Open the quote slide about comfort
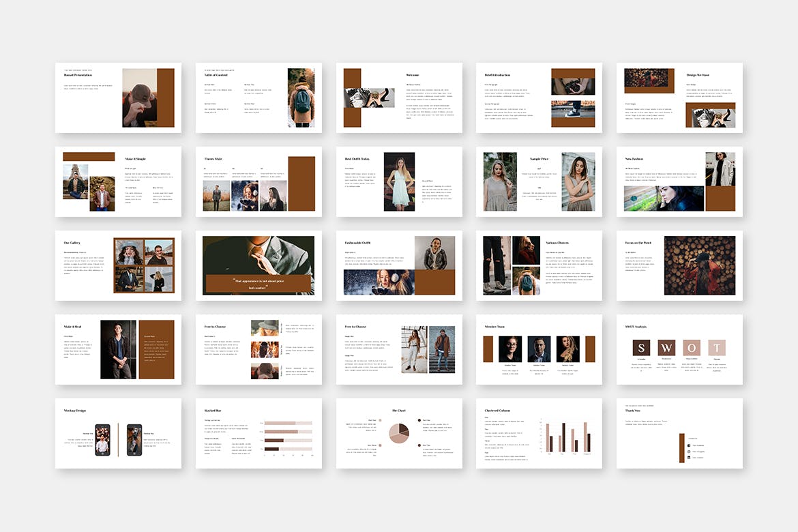 (258, 265)
